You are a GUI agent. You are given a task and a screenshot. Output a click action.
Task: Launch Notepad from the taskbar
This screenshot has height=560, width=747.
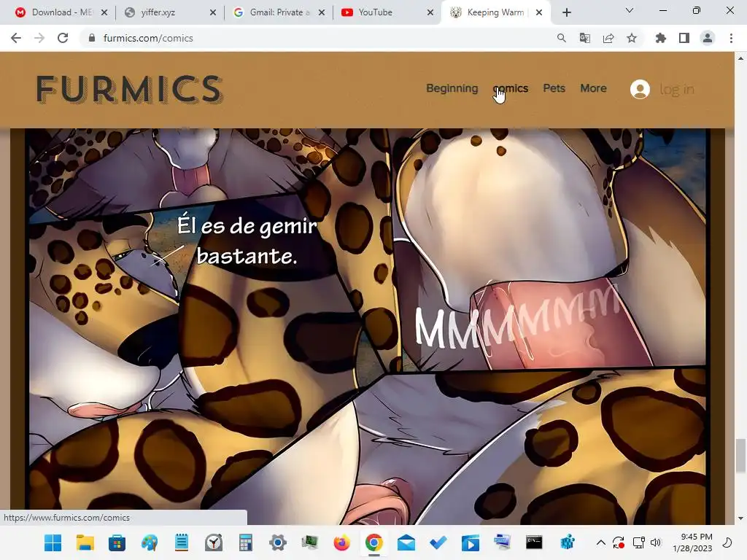[182, 542]
